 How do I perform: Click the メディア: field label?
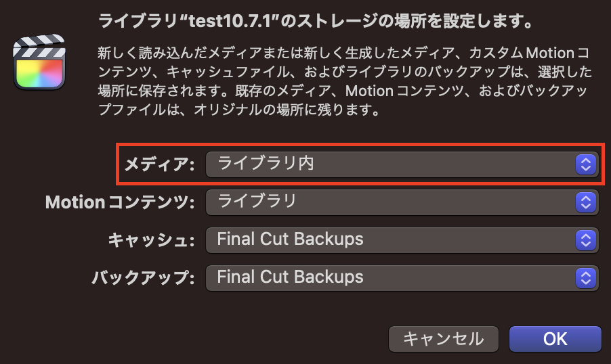pos(159,164)
